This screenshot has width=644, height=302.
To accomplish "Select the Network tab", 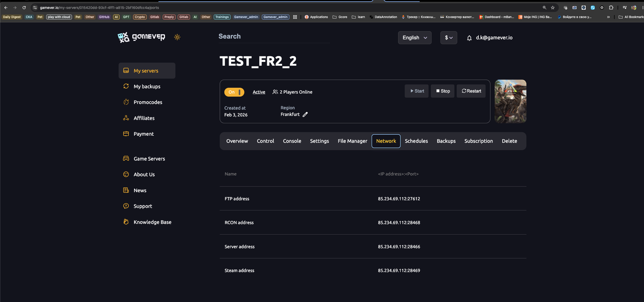I will pos(386,141).
